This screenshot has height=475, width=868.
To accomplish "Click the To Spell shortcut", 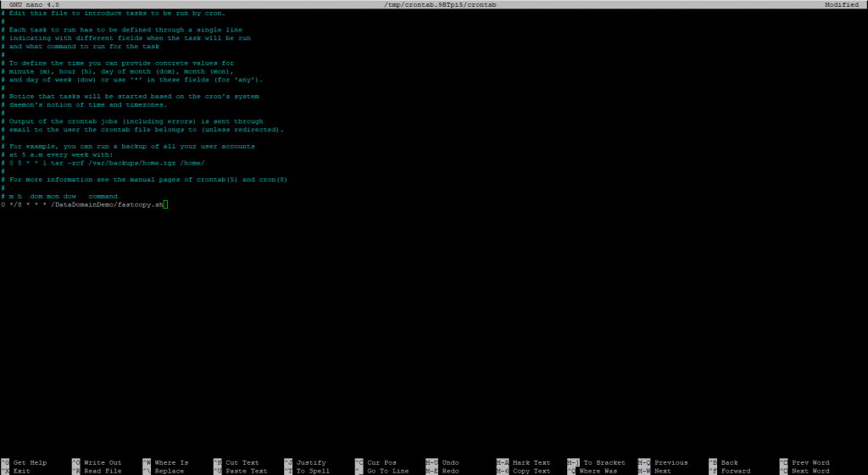I will (x=313, y=471).
